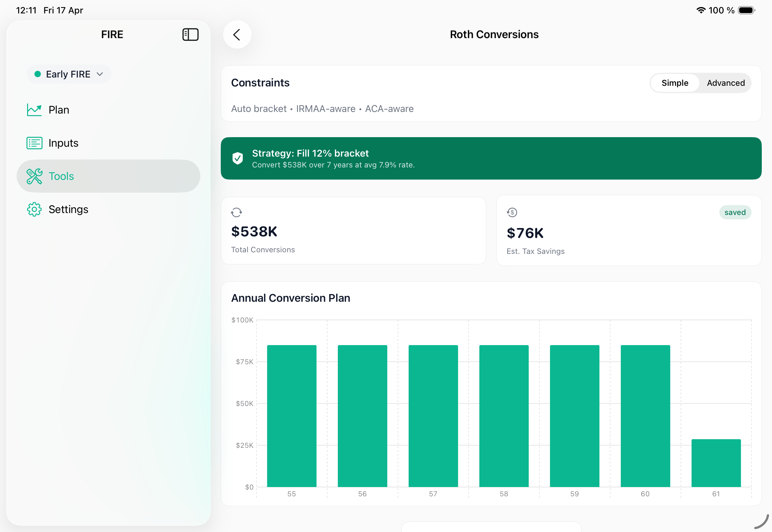This screenshot has width=772, height=532.
Task: Click the Auto bracket constraint text
Action: [259, 109]
